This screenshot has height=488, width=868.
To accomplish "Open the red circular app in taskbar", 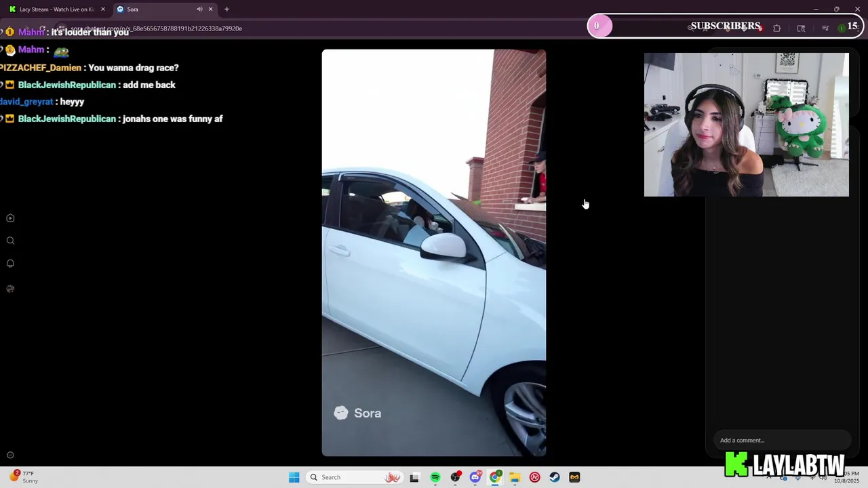I will point(534,477).
